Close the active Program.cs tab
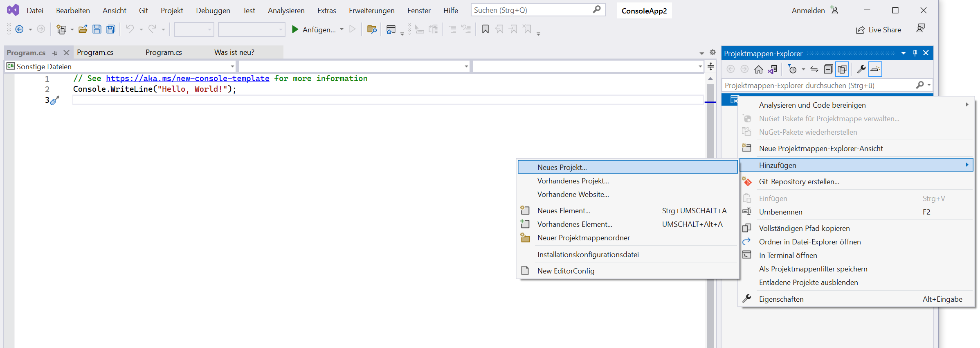Image resolution: width=980 pixels, height=348 pixels. pos(66,53)
